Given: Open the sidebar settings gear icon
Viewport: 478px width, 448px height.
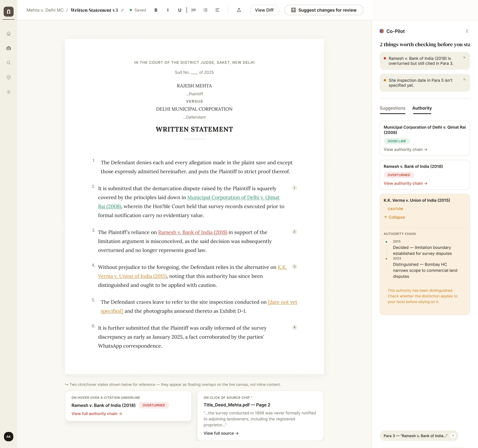Looking at the screenshot, I should pos(8,92).
